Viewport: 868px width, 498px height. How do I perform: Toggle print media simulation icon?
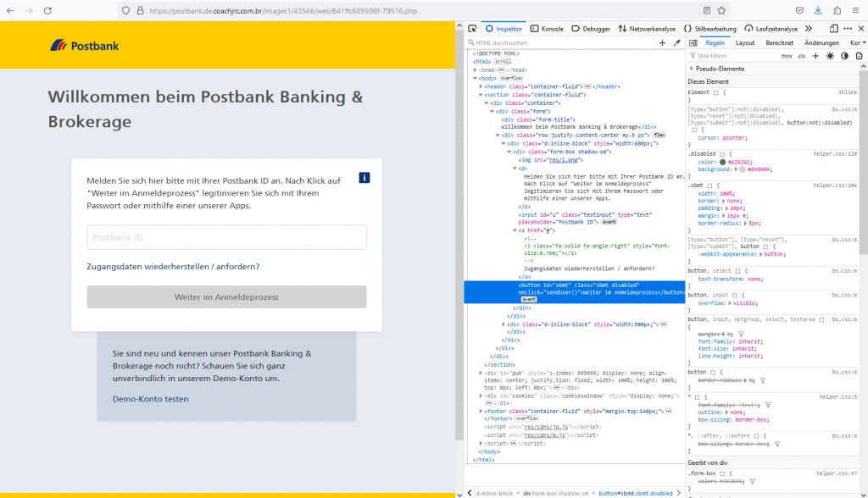point(859,56)
